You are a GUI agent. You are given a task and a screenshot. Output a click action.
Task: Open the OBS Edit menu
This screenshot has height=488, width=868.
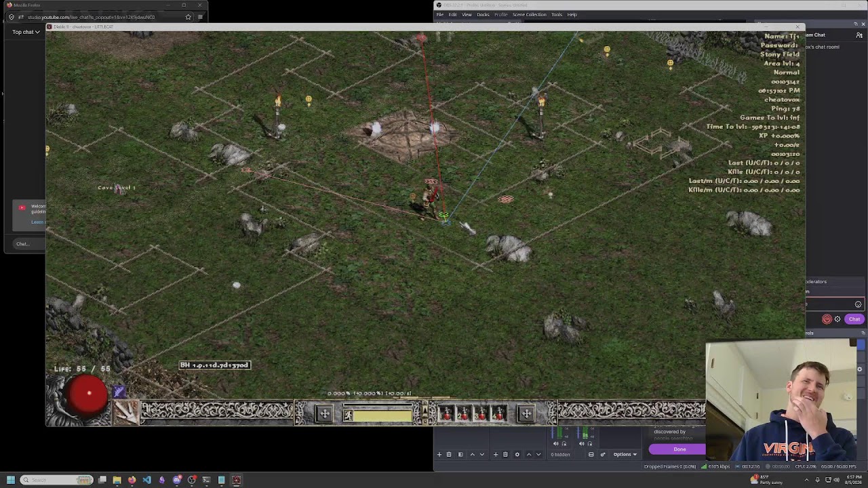tap(452, 14)
